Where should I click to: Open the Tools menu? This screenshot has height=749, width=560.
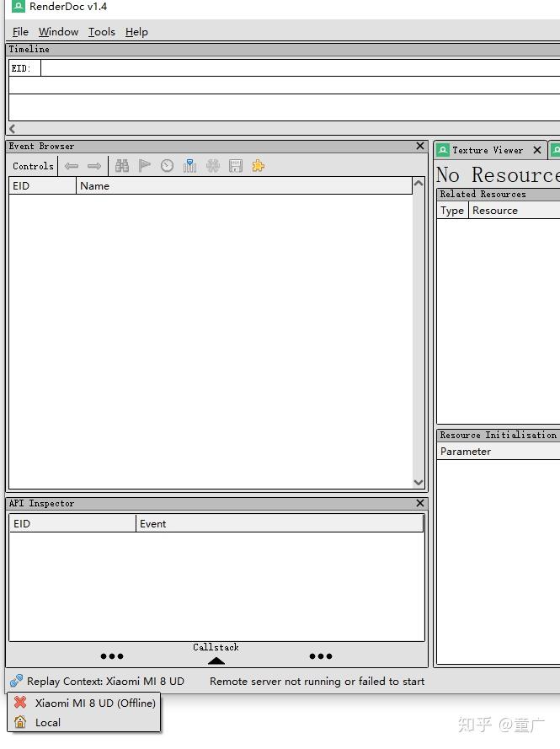tap(102, 31)
